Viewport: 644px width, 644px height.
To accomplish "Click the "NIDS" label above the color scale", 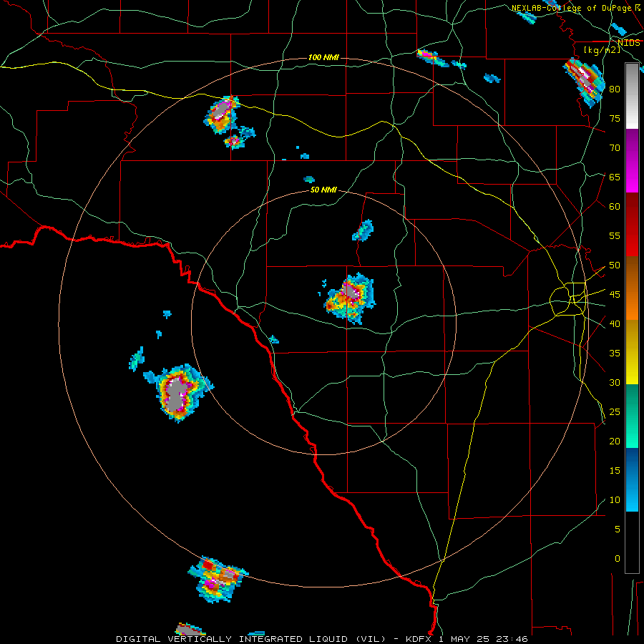I will 629,43.
